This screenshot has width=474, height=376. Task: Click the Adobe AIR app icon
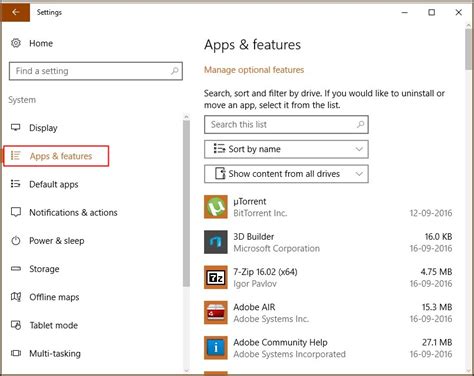[x=216, y=313]
